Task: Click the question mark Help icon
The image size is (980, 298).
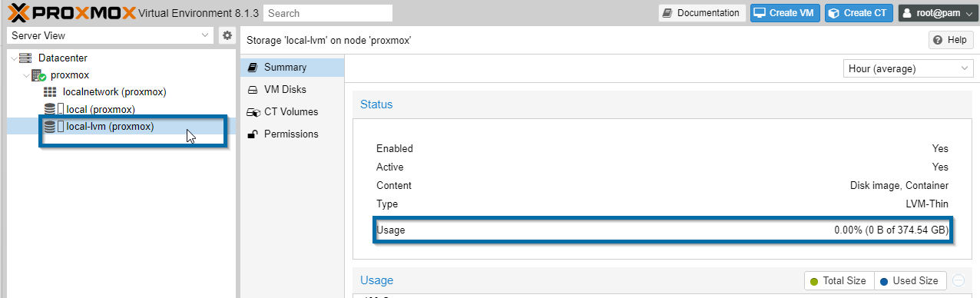Action: coord(938,40)
